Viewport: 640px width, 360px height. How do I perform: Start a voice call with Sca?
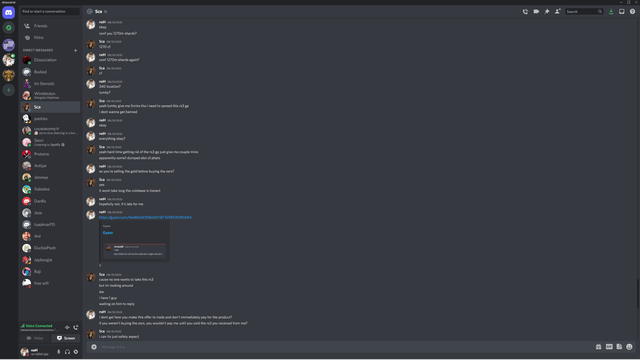(525, 11)
